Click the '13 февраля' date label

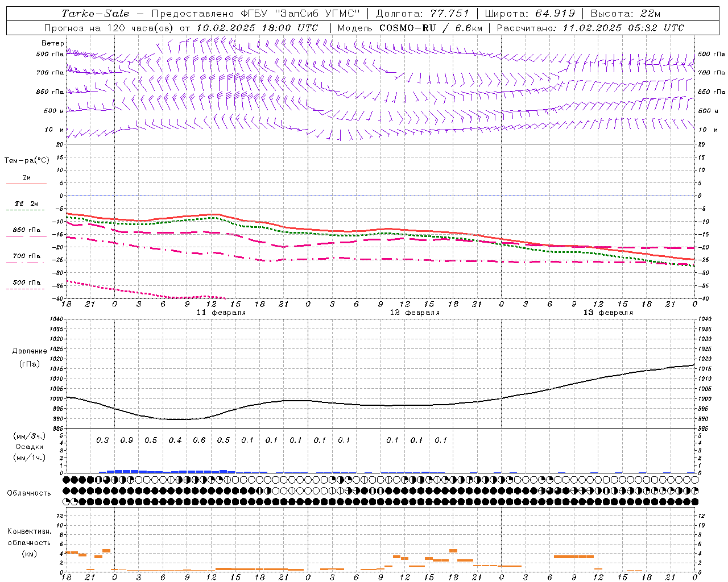608,313
